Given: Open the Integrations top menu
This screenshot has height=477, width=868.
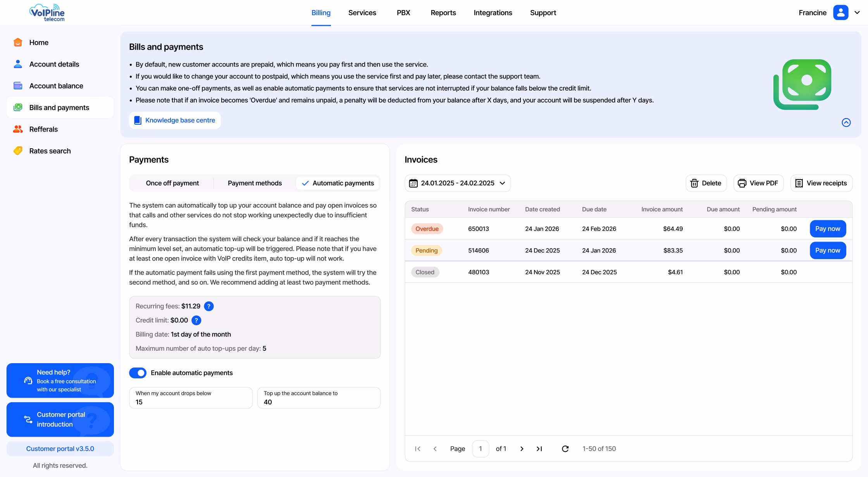Looking at the screenshot, I should 493,13.
